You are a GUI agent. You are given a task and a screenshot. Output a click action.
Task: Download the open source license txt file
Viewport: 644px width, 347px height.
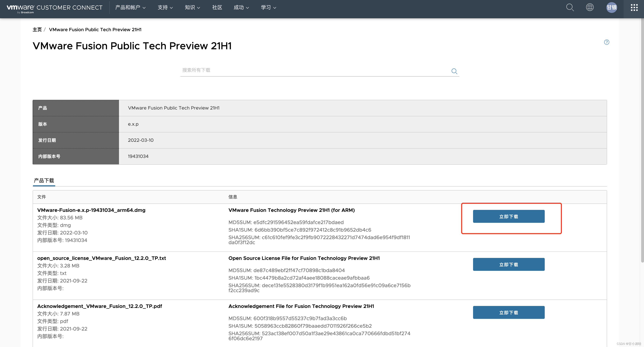509,264
